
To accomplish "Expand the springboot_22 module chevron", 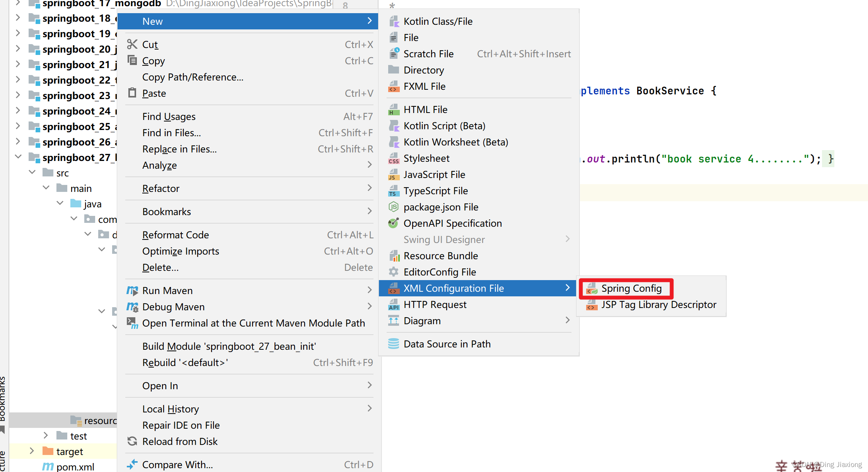I will point(18,80).
